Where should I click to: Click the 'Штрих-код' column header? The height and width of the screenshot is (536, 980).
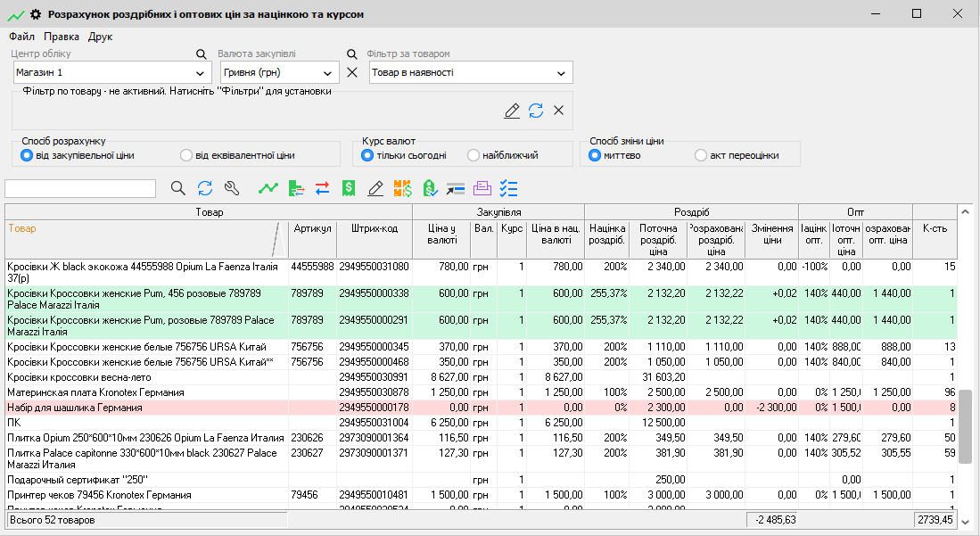(x=374, y=228)
